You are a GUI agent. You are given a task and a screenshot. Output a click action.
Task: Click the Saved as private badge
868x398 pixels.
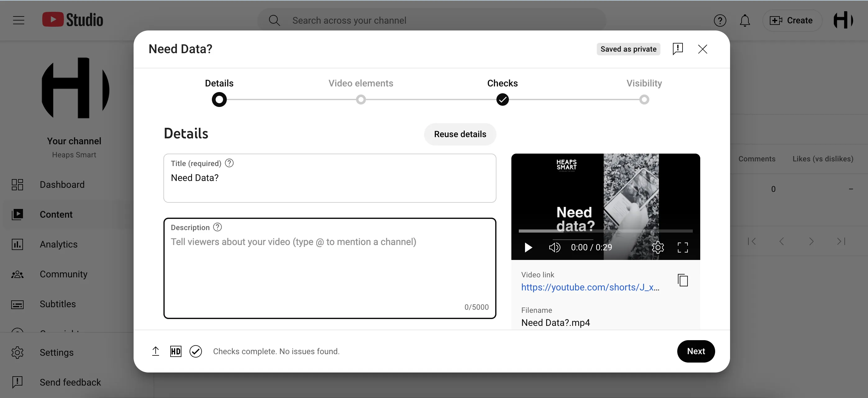[x=628, y=49]
